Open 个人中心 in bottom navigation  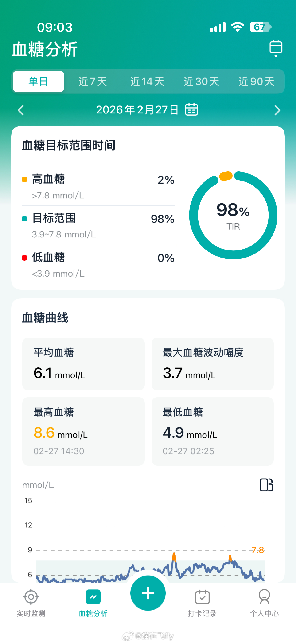pyautogui.click(x=264, y=603)
